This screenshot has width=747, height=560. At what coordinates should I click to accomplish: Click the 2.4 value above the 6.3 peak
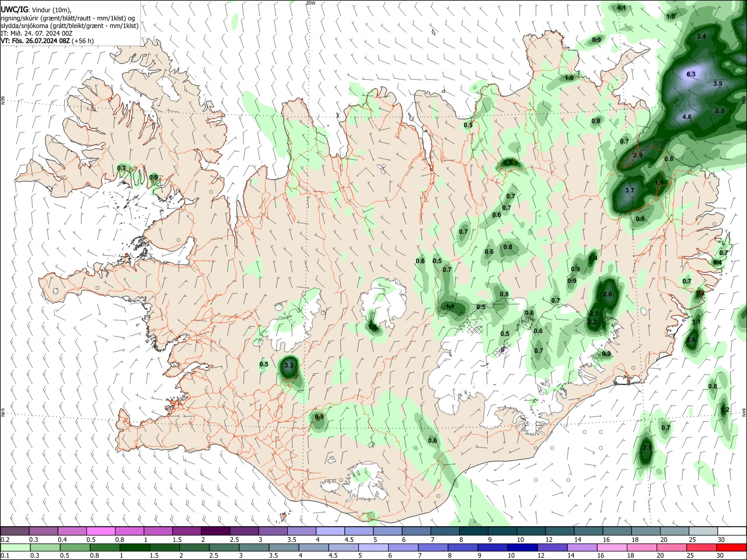pos(701,36)
